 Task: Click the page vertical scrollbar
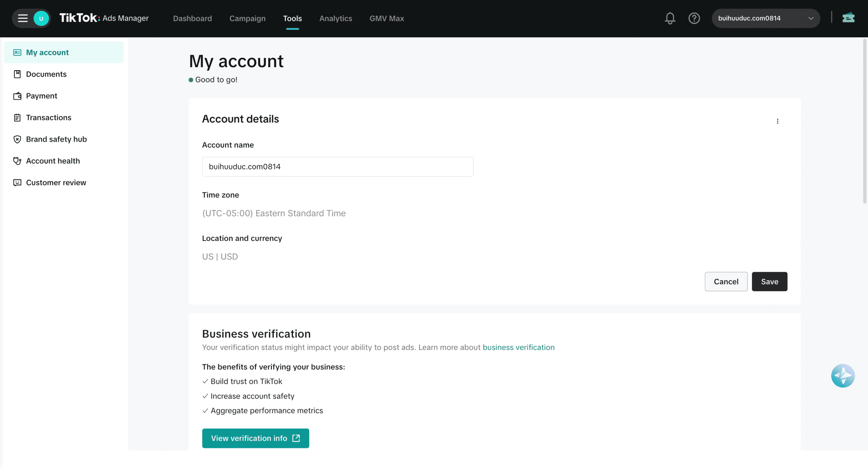[x=865, y=122]
